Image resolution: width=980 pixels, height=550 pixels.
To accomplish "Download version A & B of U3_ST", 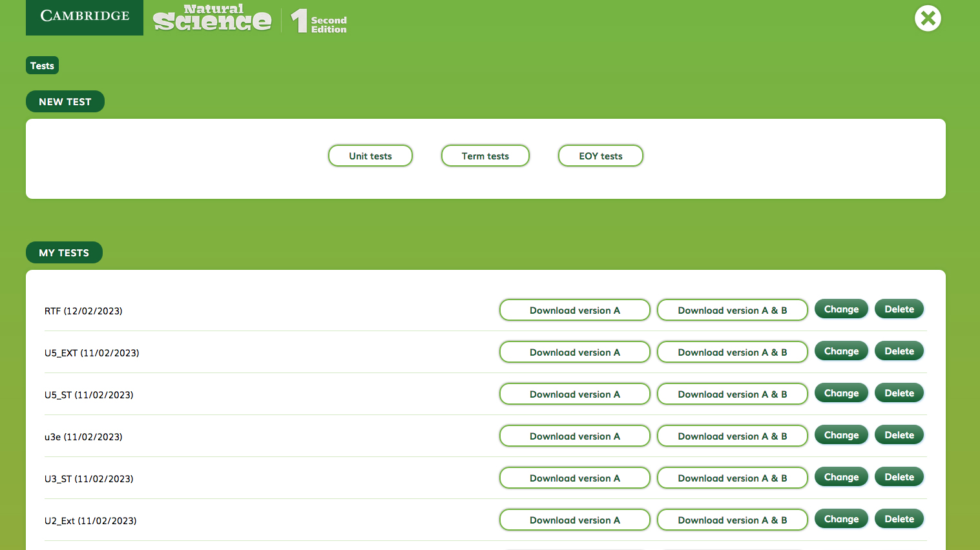I will (733, 478).
